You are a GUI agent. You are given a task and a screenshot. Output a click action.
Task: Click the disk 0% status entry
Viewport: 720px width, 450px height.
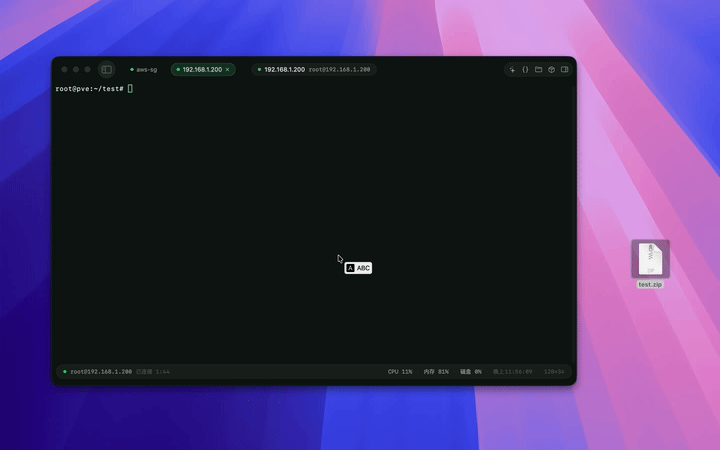tap(471, 372)
